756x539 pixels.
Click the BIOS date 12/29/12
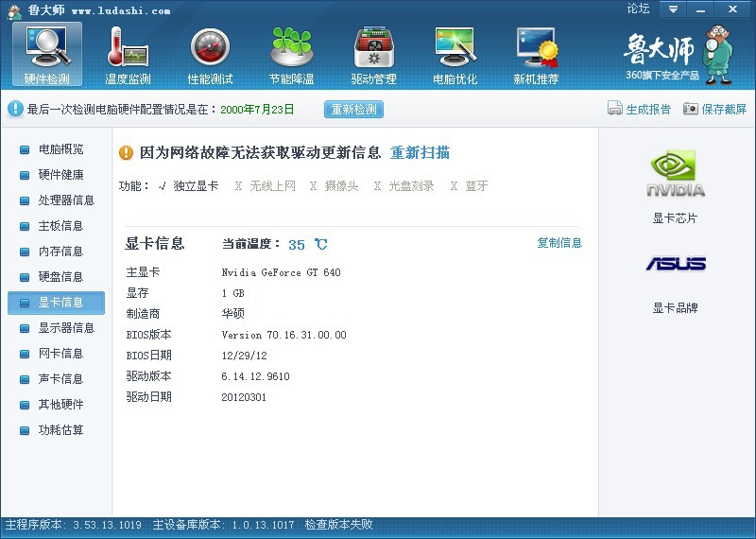pos(244,356)
